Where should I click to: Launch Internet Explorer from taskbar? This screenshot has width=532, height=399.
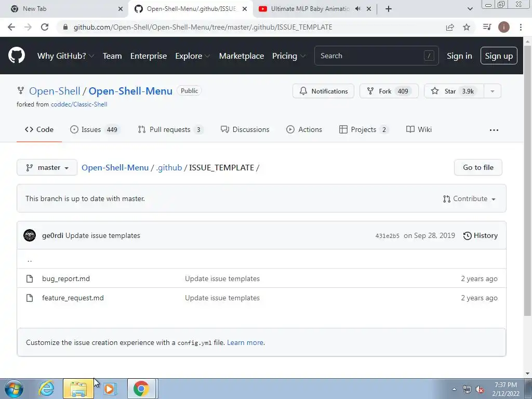(46, 389)
